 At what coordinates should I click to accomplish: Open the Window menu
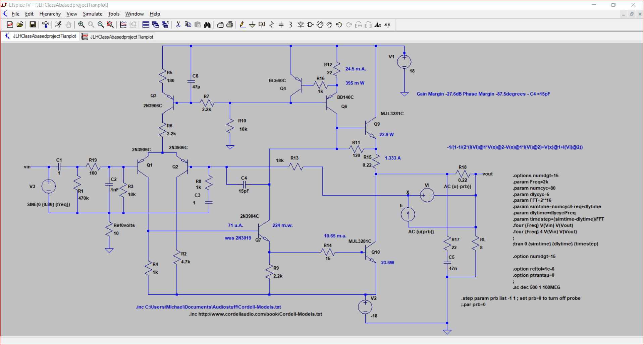135,14
